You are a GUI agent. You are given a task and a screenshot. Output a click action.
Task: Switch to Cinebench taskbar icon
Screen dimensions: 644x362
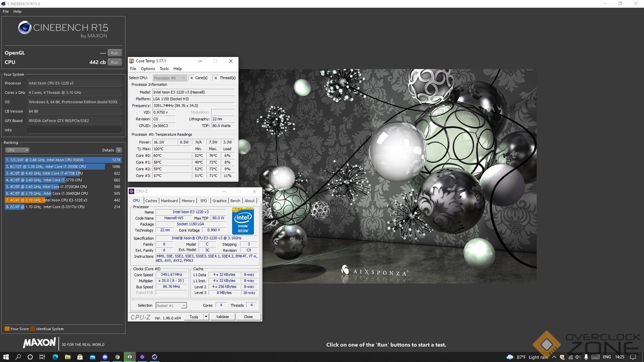tap(154, 357)
